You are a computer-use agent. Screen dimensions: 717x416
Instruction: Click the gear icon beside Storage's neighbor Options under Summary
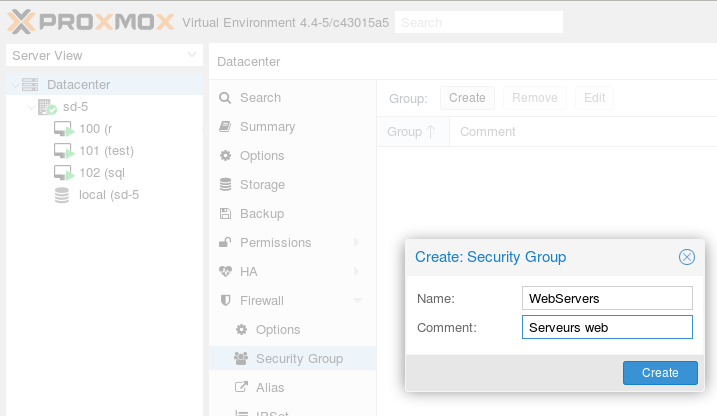[225, 156]
